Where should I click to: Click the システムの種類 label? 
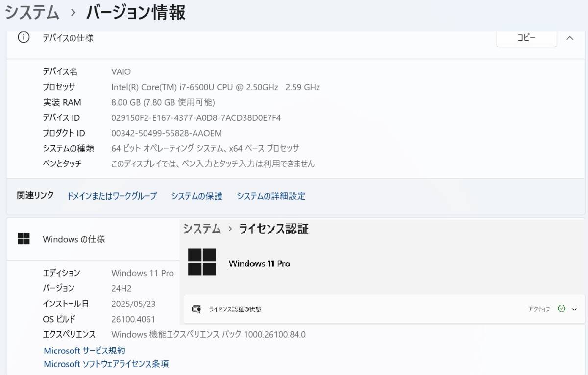click(68, 148)
